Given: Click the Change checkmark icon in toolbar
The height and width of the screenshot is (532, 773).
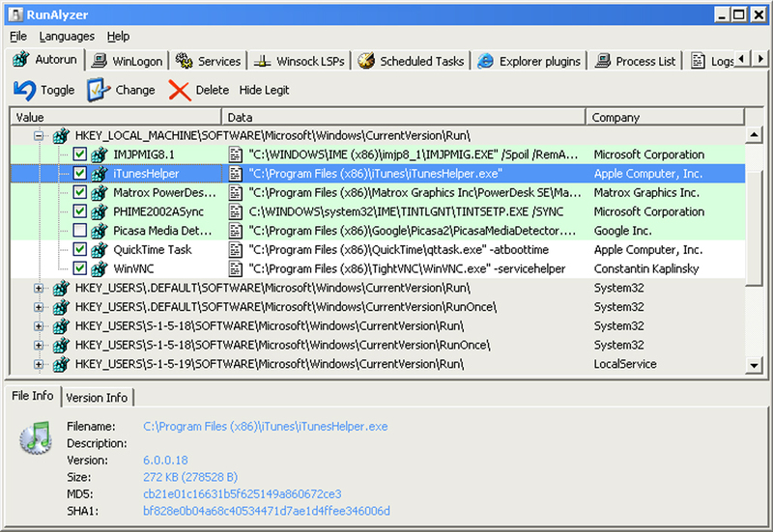Looking at the screenshot, I should click(99, 90).
